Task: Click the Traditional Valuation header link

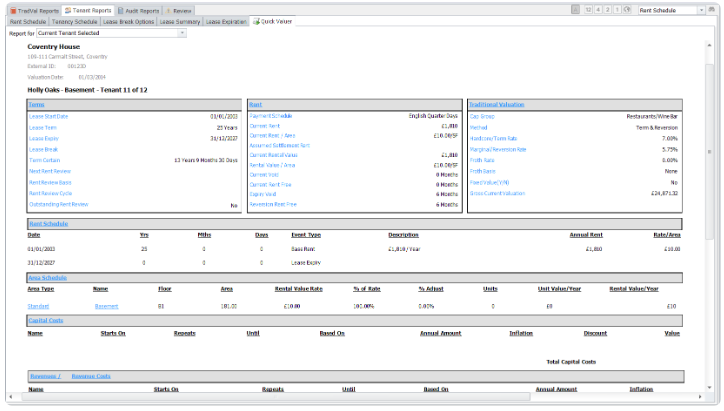Action: pos(497,104)
